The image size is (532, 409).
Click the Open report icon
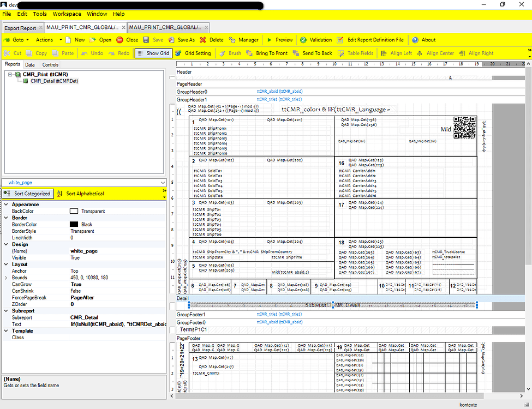coord(93,40)
